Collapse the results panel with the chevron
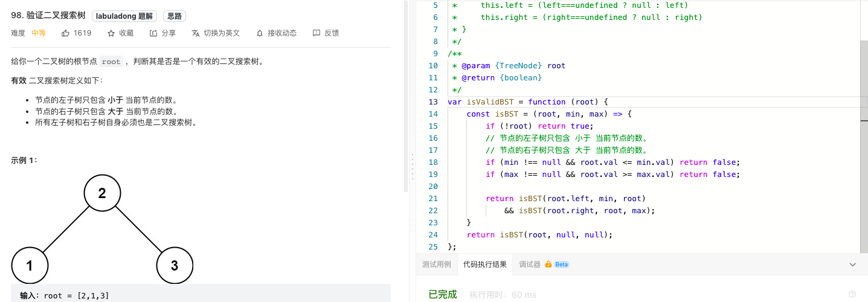 853,265
